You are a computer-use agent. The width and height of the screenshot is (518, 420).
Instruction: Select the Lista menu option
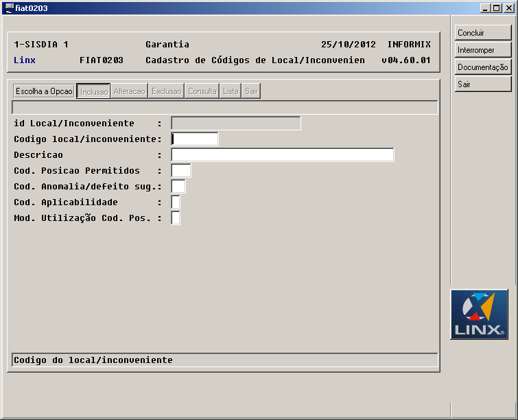click(231, 91)
